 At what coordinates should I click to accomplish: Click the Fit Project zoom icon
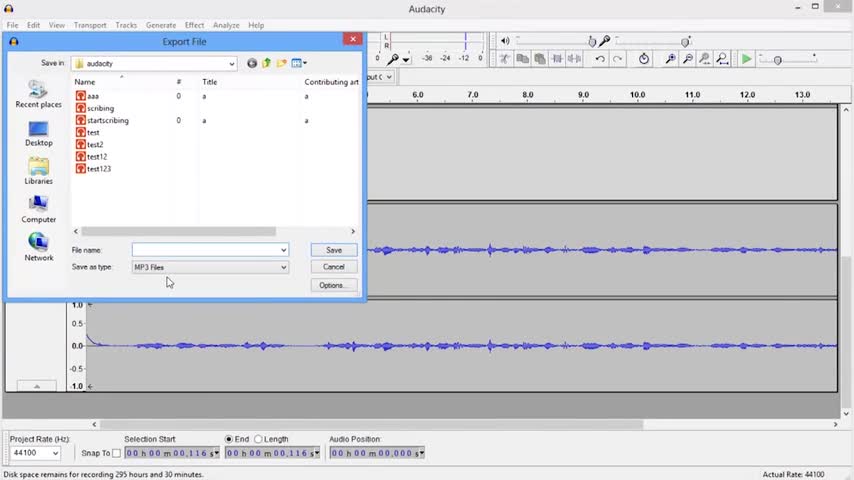coord(722,59)
